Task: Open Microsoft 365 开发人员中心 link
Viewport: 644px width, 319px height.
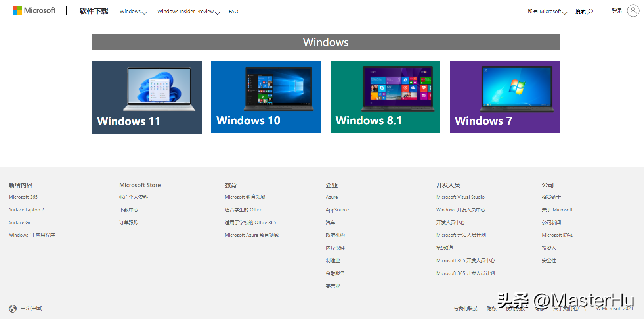Action: 466,261
